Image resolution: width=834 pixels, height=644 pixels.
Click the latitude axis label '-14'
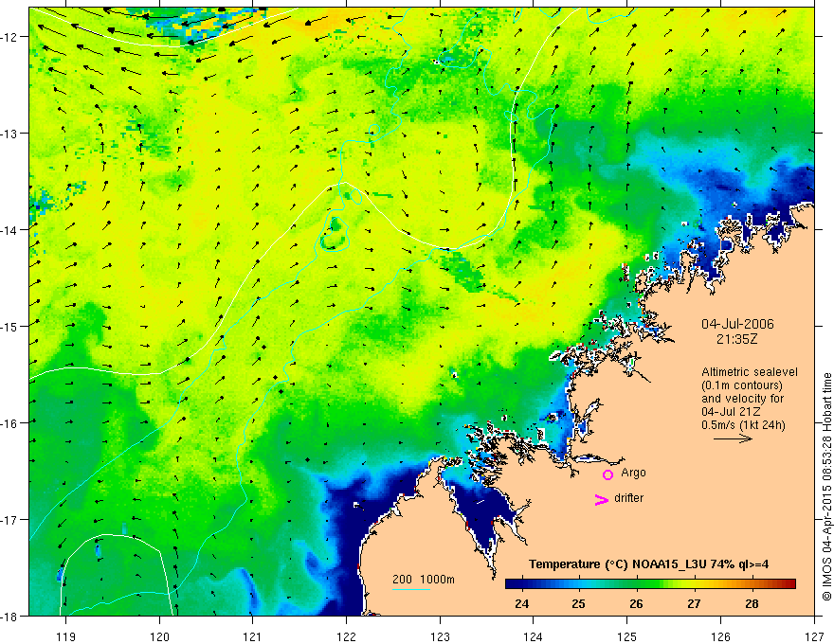[10, 230]
